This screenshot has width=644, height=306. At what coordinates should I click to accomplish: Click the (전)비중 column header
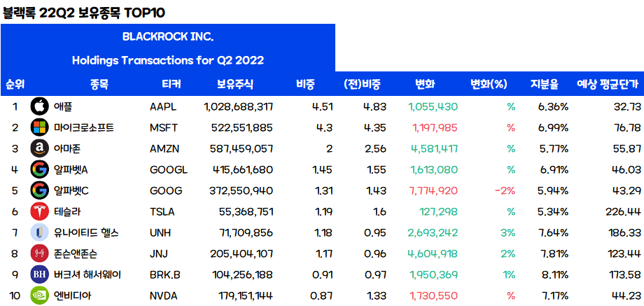point(363,85)
